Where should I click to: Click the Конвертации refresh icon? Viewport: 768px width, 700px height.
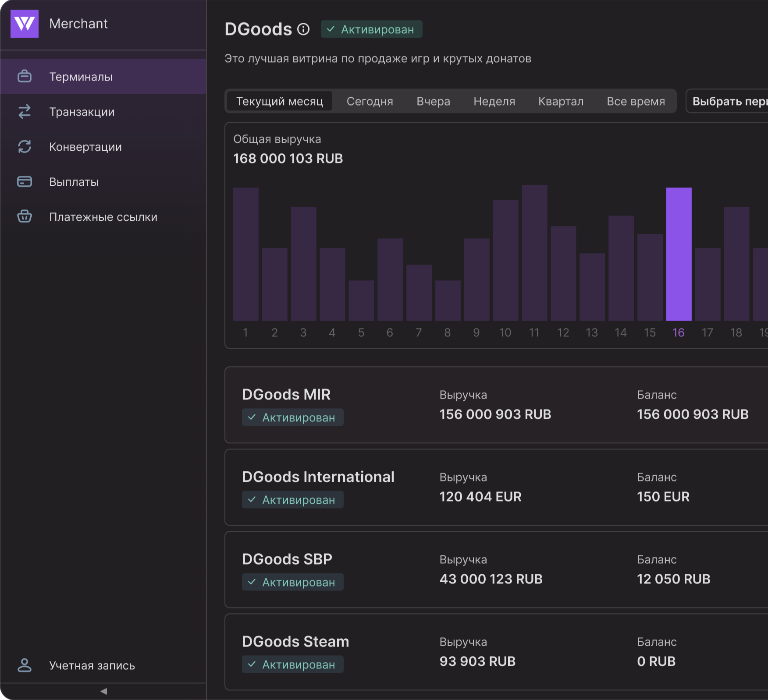click(x=25, y=147)
